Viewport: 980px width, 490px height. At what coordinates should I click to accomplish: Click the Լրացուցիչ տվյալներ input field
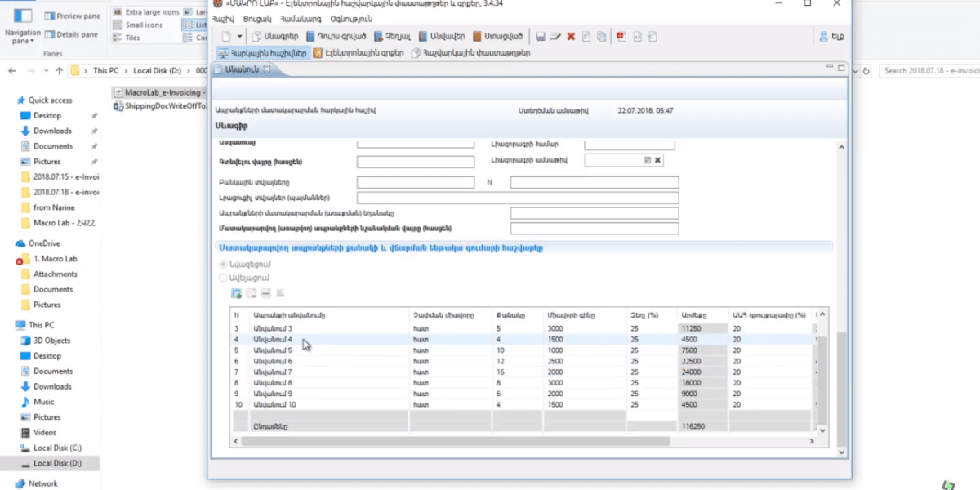click(518, 198)
